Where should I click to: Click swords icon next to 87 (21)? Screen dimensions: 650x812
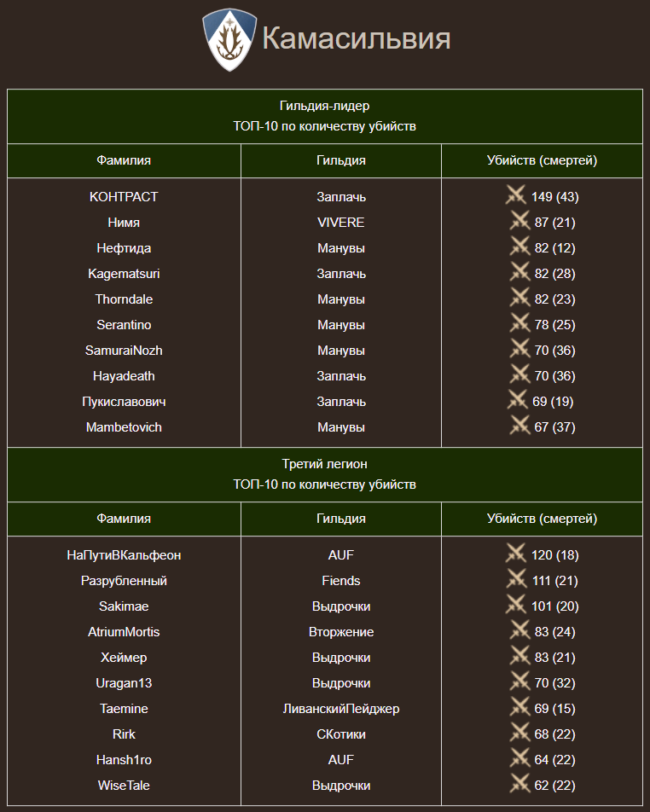(519, 221)
